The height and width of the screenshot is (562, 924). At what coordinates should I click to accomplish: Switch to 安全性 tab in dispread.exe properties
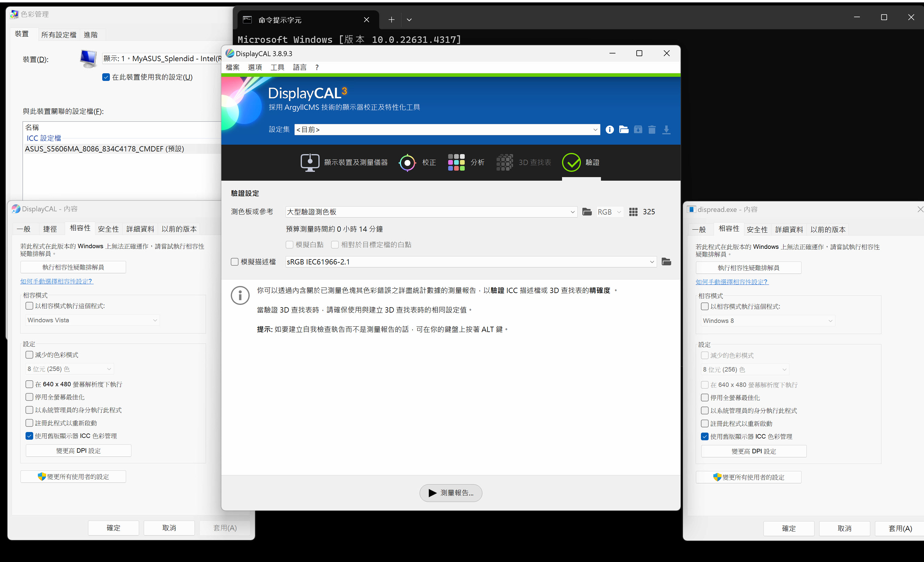(x=757, y=229)
